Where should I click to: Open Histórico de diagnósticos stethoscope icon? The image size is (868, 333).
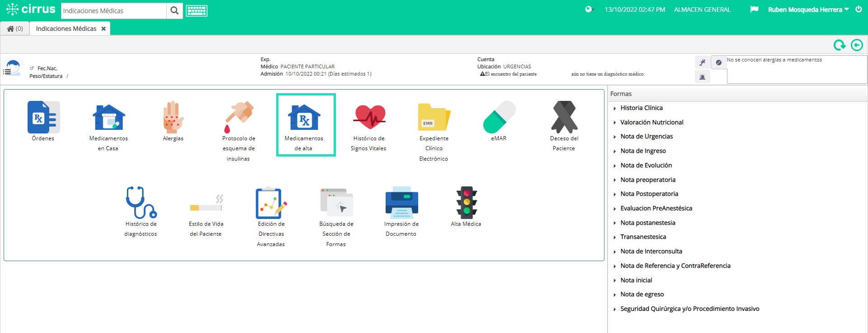coord(141,203)
